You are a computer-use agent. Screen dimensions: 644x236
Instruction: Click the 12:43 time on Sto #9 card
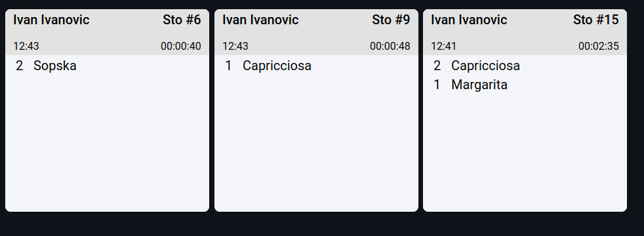(235, 47)
